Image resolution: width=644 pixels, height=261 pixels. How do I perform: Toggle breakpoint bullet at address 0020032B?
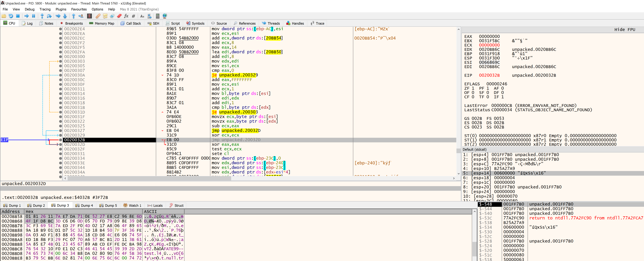[x=61, y=140]
